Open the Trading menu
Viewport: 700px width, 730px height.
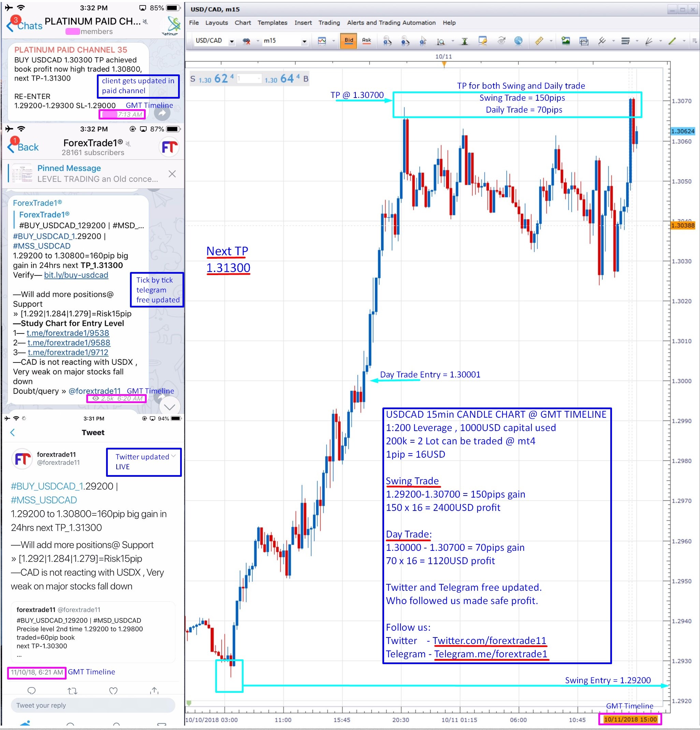tap(329, 23)
